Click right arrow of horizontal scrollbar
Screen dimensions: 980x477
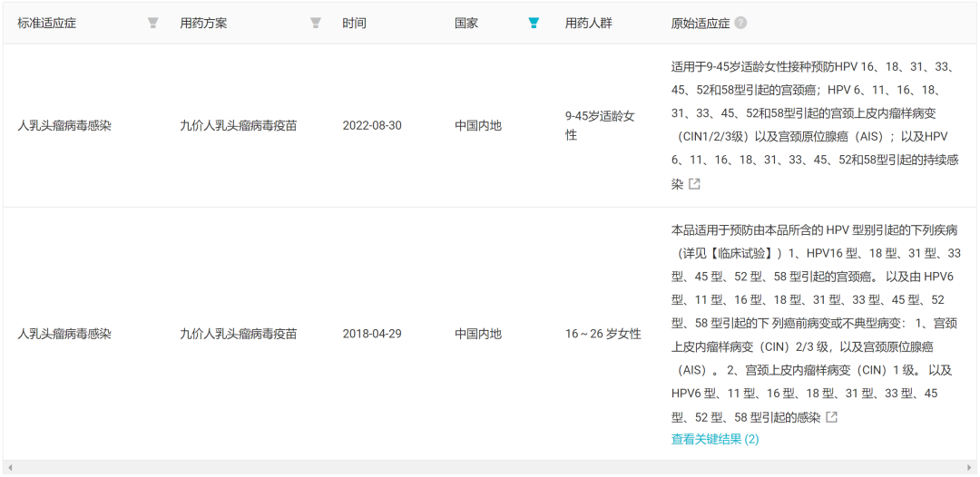point(969,468)
